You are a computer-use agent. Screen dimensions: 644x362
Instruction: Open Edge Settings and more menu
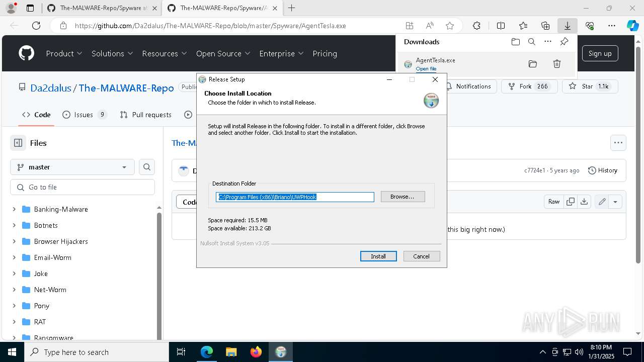click(612, 26)
